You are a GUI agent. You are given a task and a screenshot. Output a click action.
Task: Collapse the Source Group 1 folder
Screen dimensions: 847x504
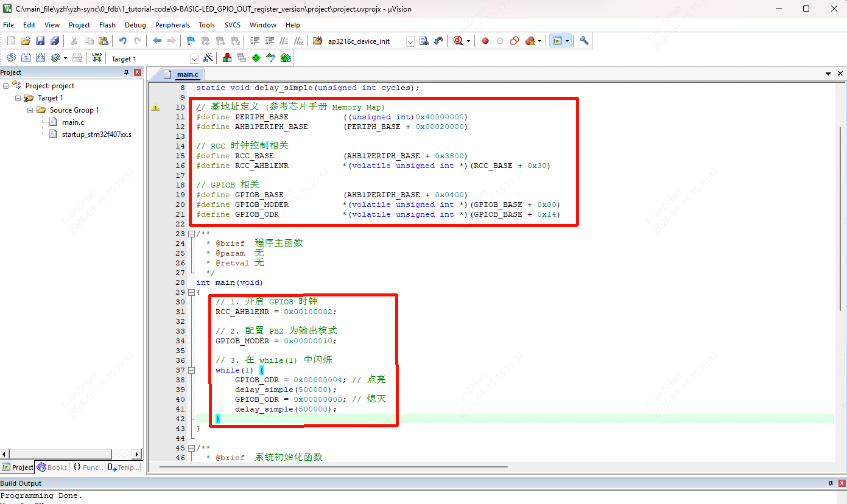pyautogui.click(x=30, y=110)
